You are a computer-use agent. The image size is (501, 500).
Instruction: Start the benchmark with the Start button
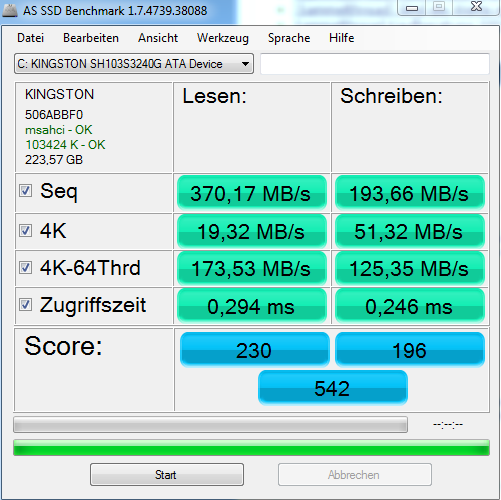167,474
